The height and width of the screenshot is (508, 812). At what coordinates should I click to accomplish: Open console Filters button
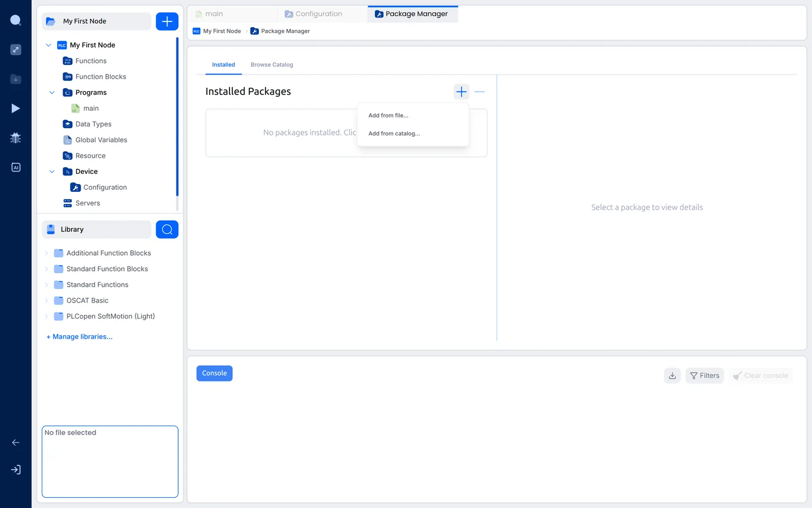click(x=704, y=375)
